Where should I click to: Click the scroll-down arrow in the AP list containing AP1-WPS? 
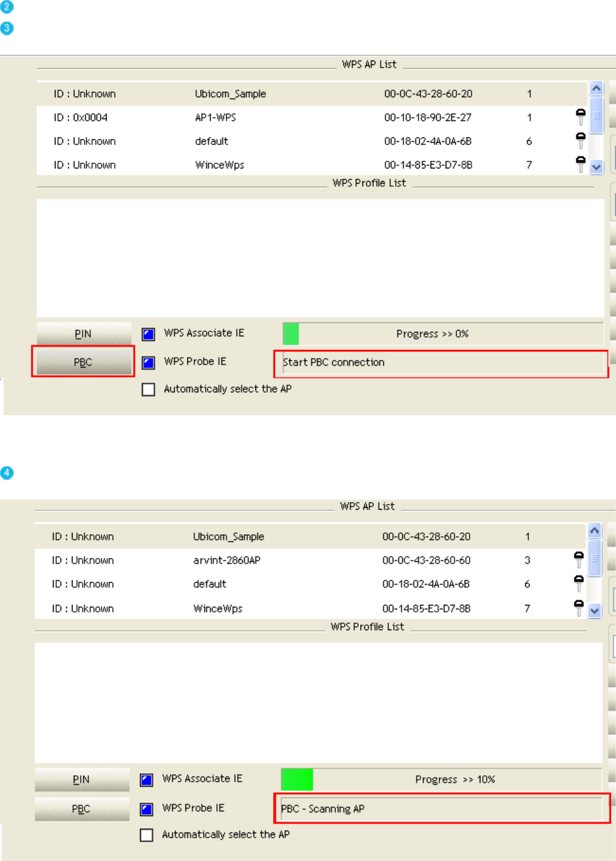coord(596,167)
